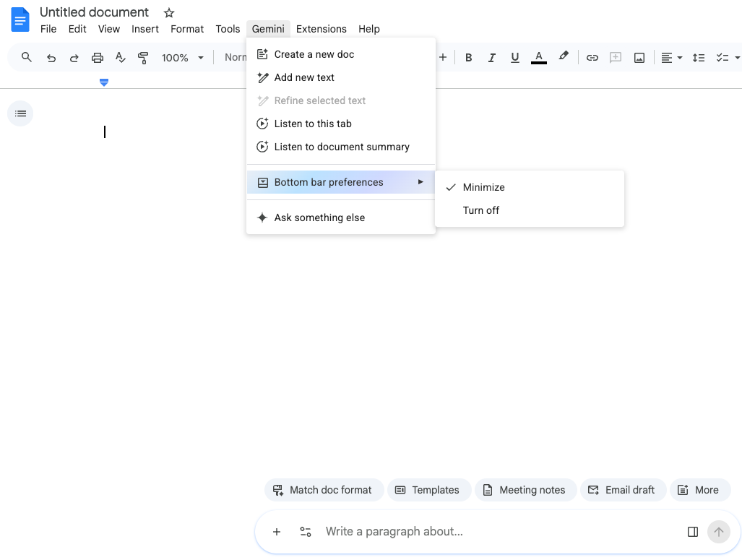Click the Email draft chip
742x560 pixels.
[624, 490]
